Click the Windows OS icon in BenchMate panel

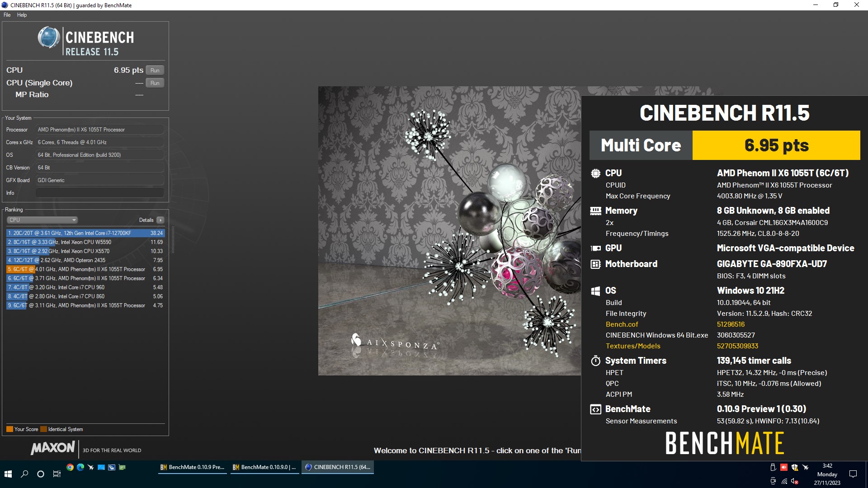pyautogui.click(x=595, y=291)
